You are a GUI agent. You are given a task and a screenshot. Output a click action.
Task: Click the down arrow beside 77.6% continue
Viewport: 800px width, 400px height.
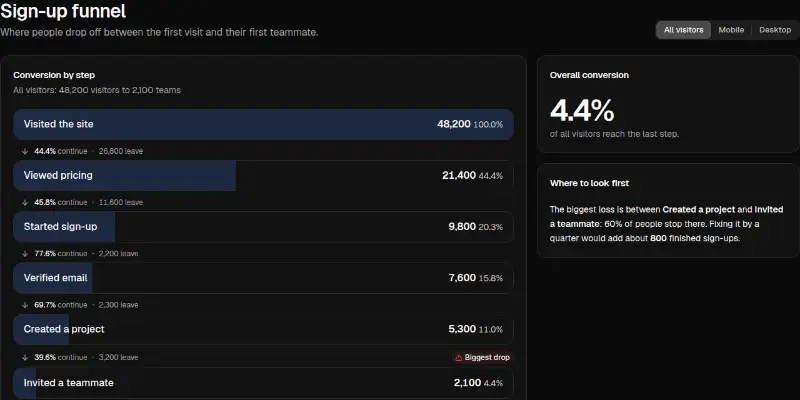(x=24, y=254)
